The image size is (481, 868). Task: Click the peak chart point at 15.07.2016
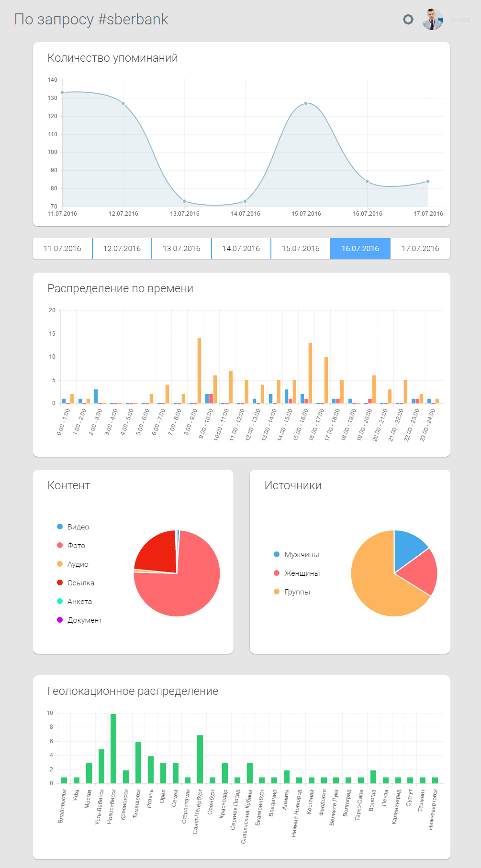pos(306,103)
